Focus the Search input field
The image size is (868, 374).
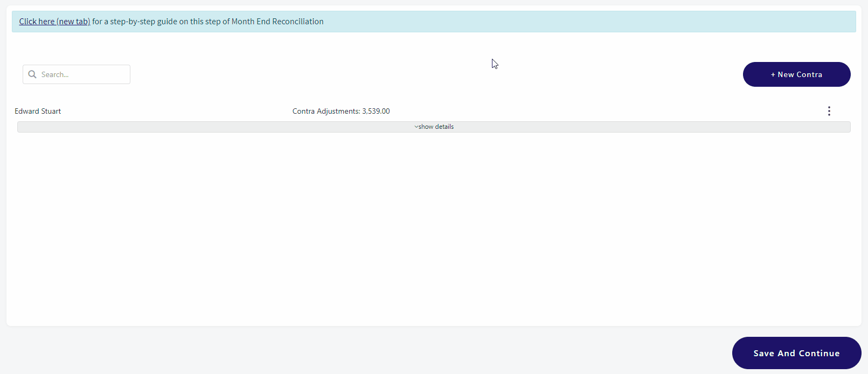click(x=77, y=74)
